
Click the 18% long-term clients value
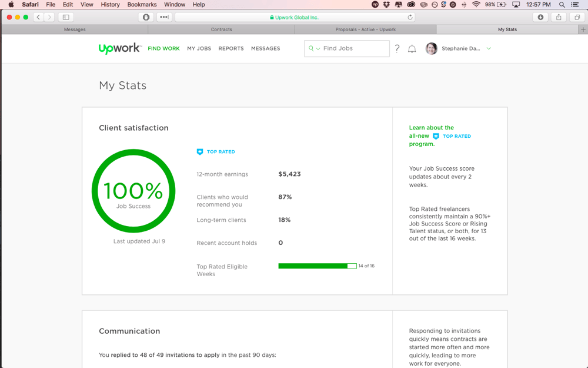pyautogui.click(x=284, y=220)
